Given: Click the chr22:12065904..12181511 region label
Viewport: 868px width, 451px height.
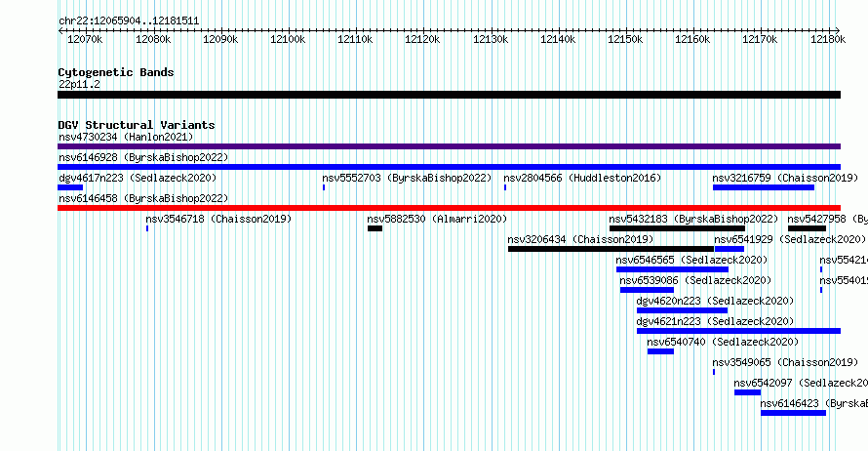Looking at the screenshot, I should (x=129, y=21).
